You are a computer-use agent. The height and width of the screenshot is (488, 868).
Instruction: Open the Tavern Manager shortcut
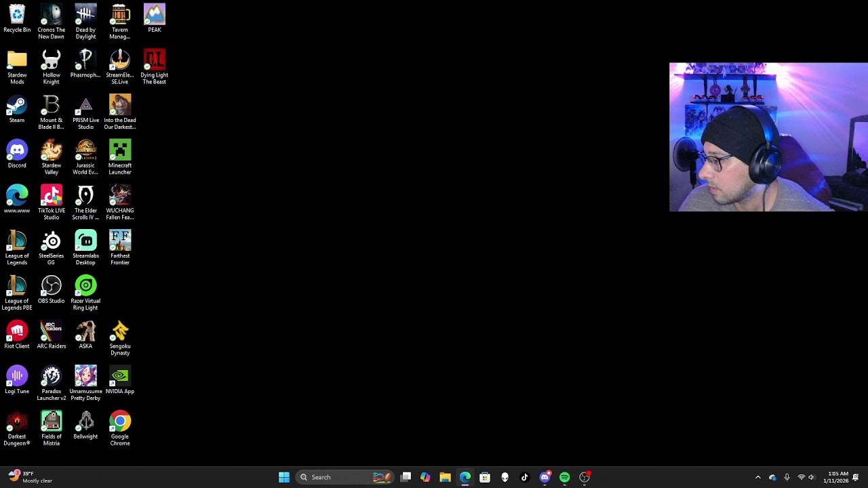click(120, 22)
